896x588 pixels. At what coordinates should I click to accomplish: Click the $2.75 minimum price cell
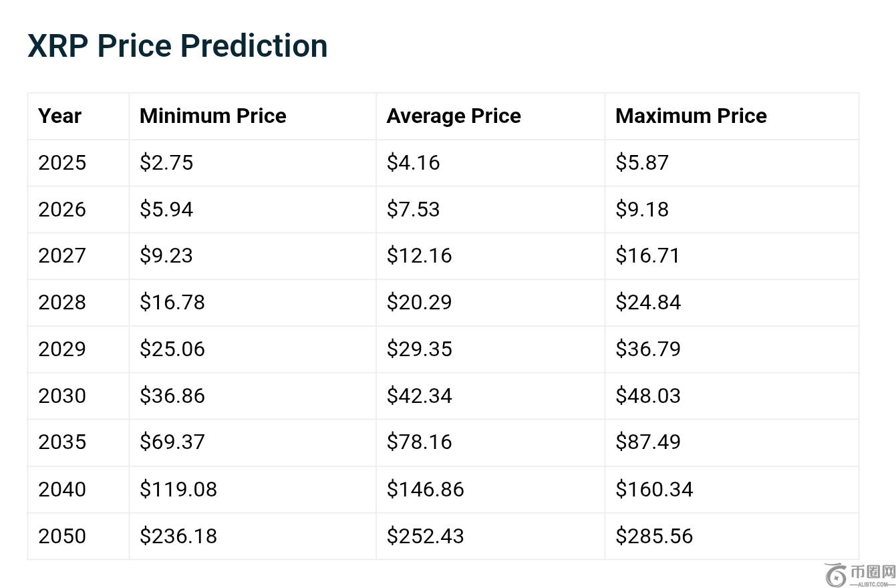[166, 163]
